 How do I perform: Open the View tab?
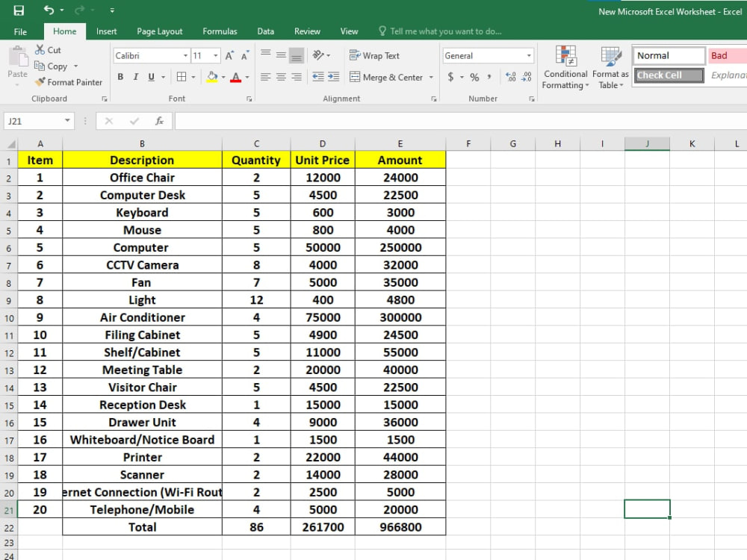point(349,31)
